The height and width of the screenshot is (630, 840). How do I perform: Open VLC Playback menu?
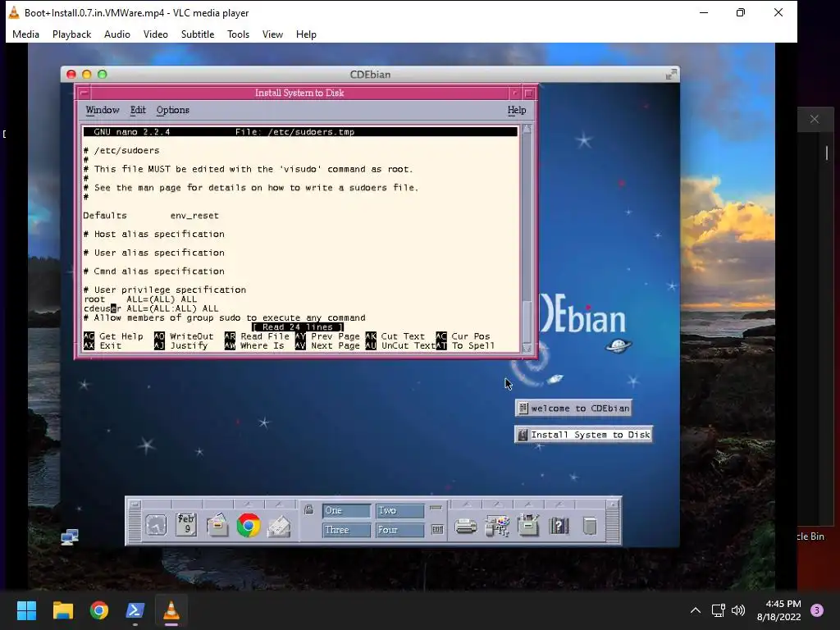click(x=72, y=34)
